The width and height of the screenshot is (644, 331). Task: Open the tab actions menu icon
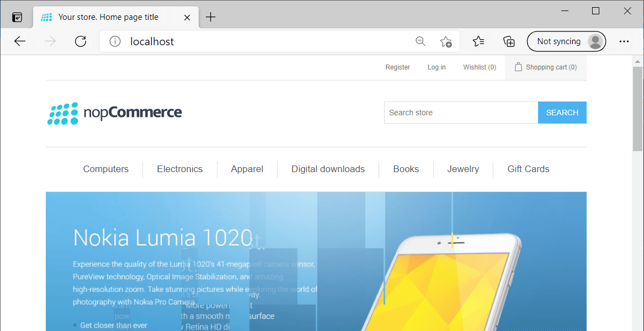click(x=17, y=17)
